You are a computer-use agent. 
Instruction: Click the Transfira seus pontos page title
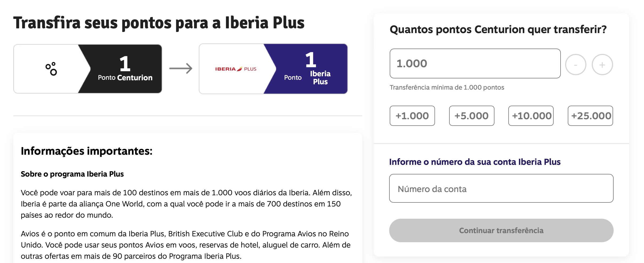pyautogui.click(x=159, y=23)
